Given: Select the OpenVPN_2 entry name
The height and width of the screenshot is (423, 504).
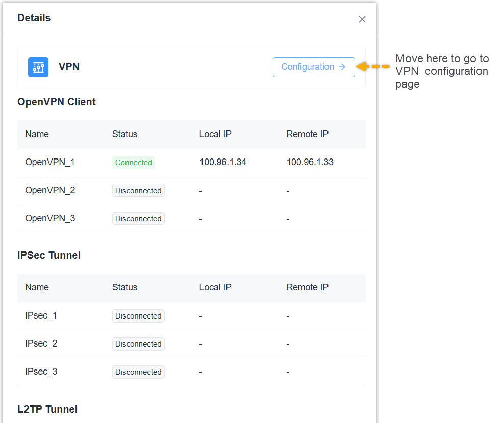Looking at the screenshot, I should (x=50, y=190).
